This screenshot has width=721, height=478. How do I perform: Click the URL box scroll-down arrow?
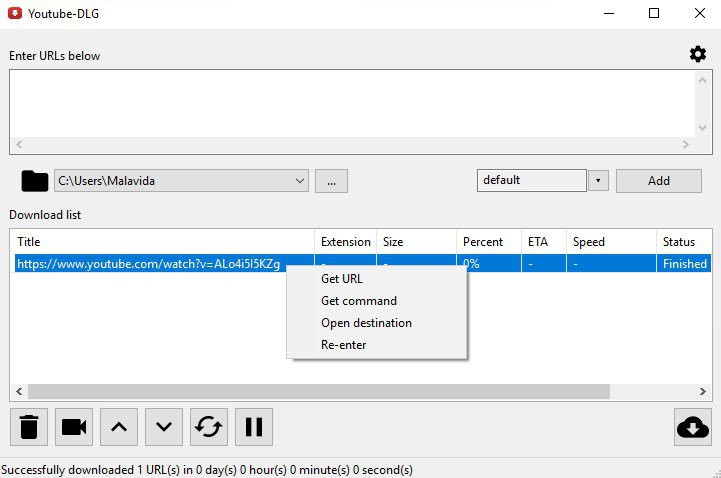tap(702, 128)
